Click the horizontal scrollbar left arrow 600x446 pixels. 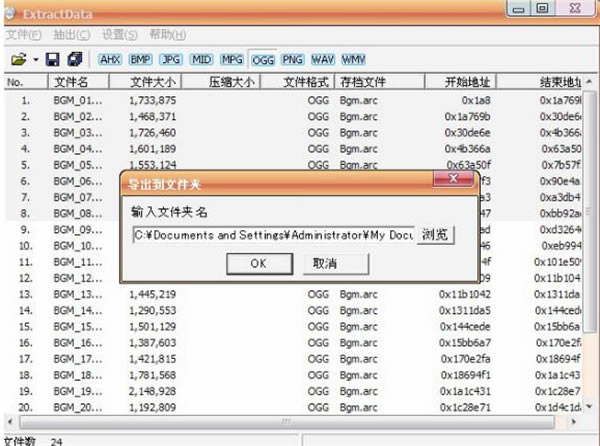(10, 422)
